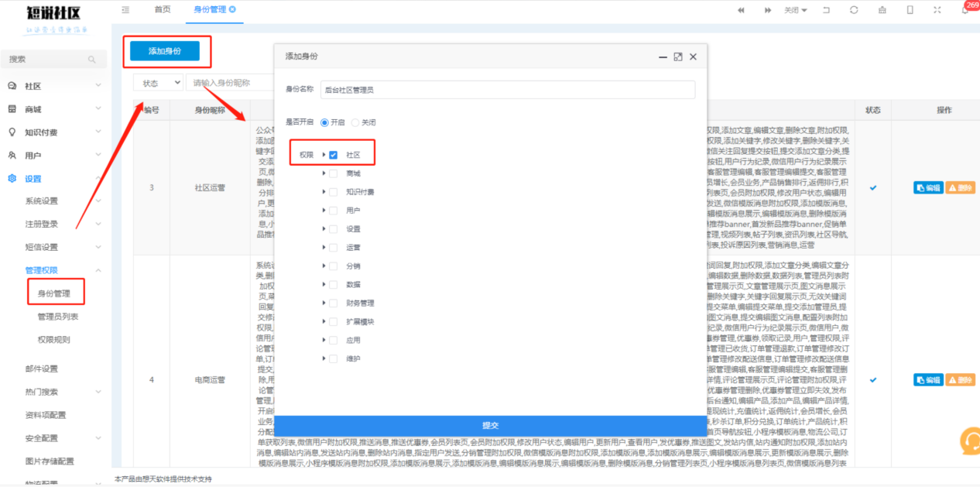
Task: Check the 分销 permission checkbox
Action: point(334,266)
